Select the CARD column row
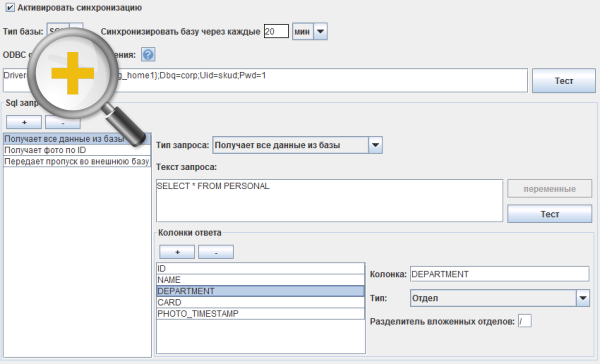 (261, 302)
